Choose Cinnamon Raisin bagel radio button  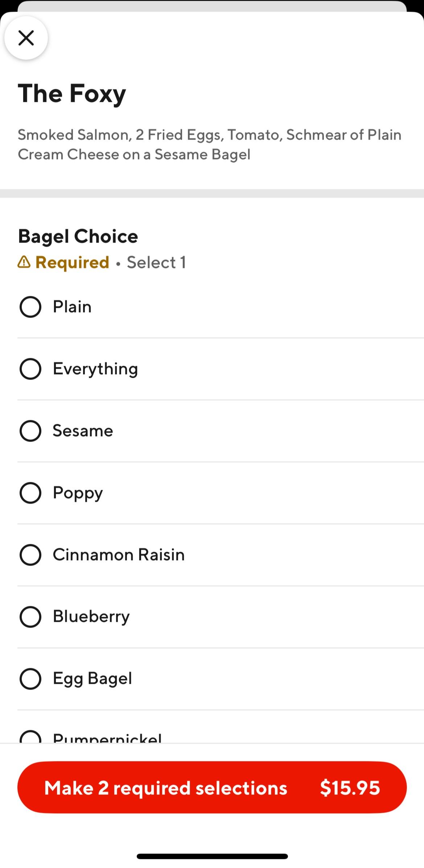coord(30,555)
